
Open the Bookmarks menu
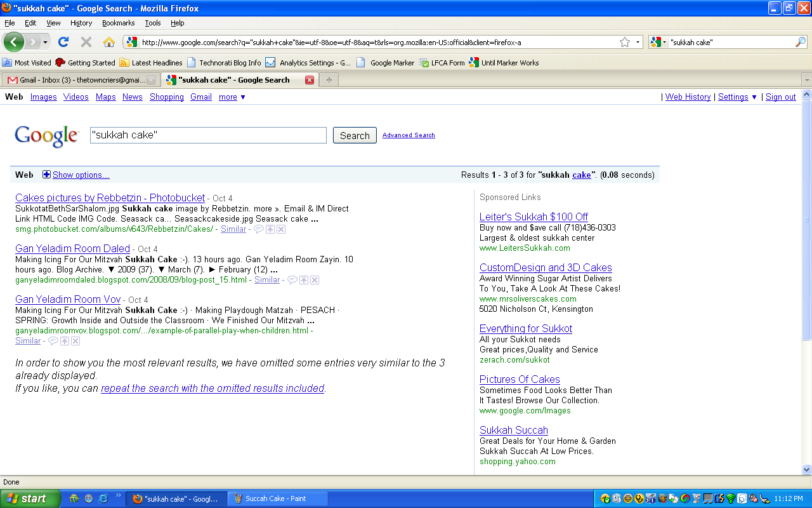point(119,23)
